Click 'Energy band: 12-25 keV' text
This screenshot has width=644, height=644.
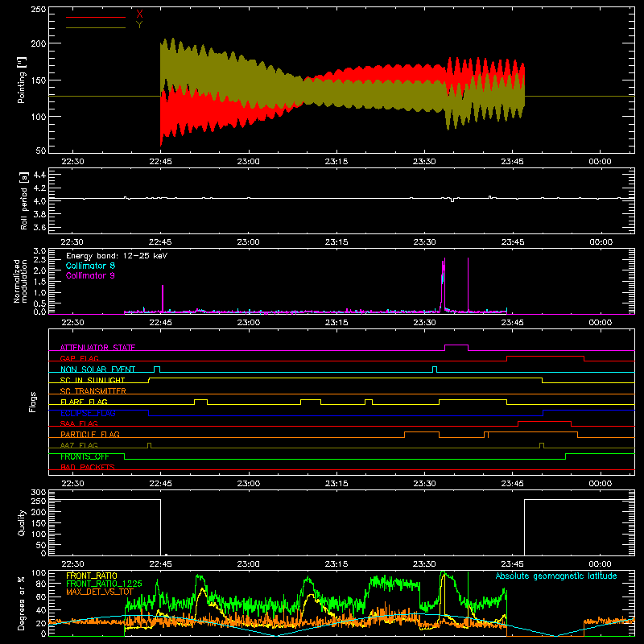click(x=117, y=256)
